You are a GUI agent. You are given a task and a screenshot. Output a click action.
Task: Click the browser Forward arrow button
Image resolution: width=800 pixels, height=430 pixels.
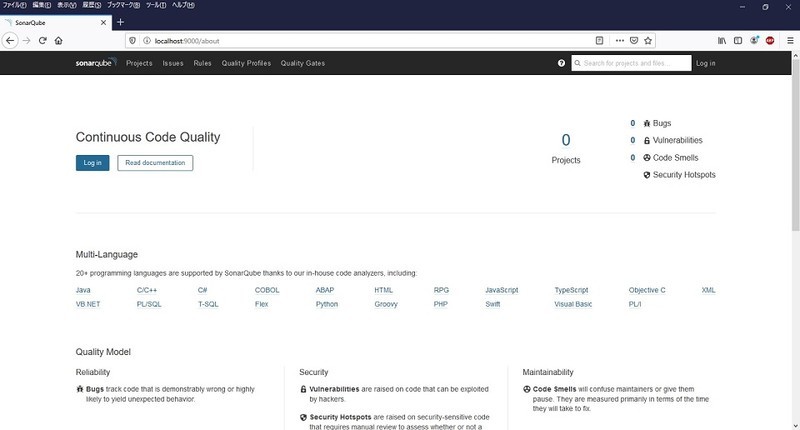[x=27, y=41]
